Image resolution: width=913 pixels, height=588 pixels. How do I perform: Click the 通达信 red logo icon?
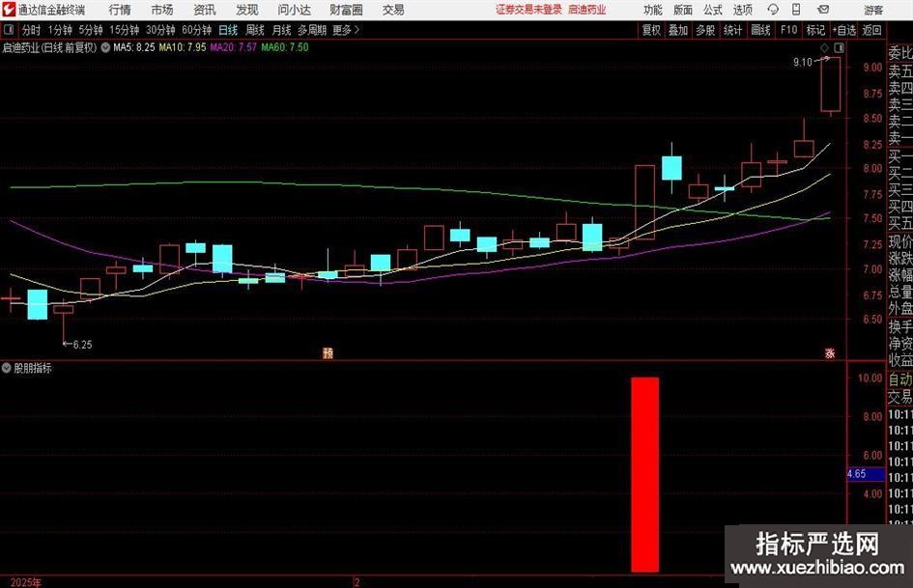coord(9,10)
